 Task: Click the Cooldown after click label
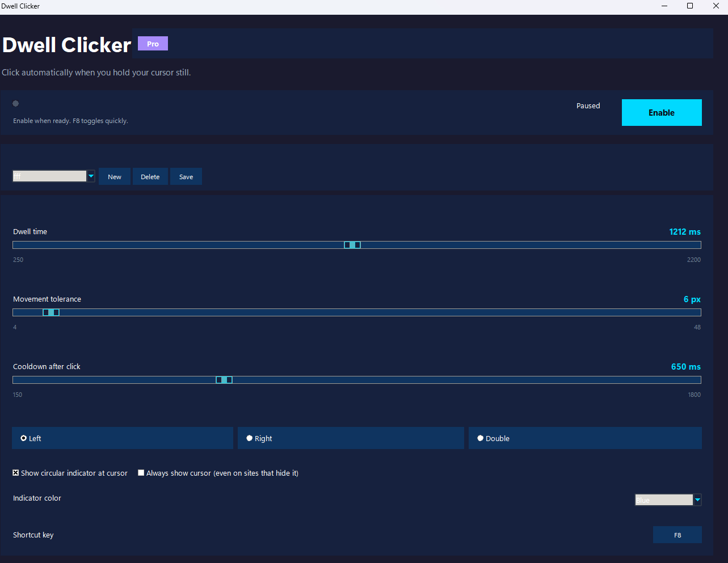click(47, 367)
